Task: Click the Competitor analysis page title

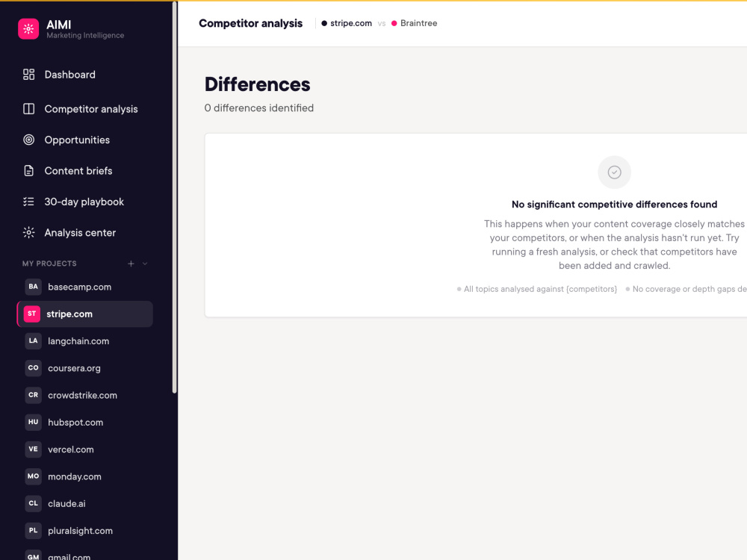Action: pyautogui.click(x=250, y=23)
